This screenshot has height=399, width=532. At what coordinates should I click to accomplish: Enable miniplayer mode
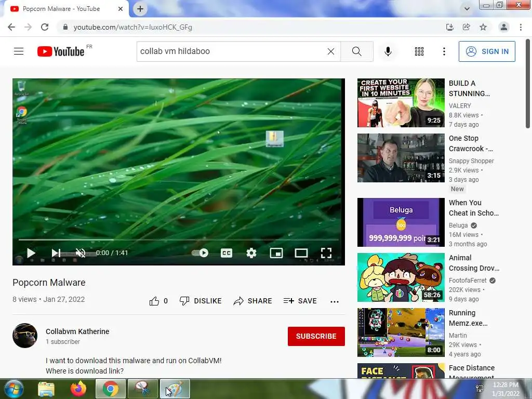click(x=276, y=253)
